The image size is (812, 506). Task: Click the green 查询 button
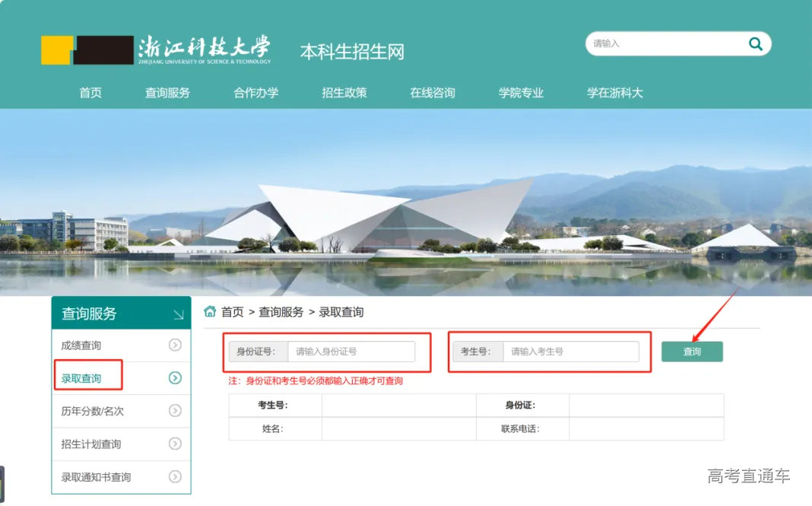tap(692, 352)
